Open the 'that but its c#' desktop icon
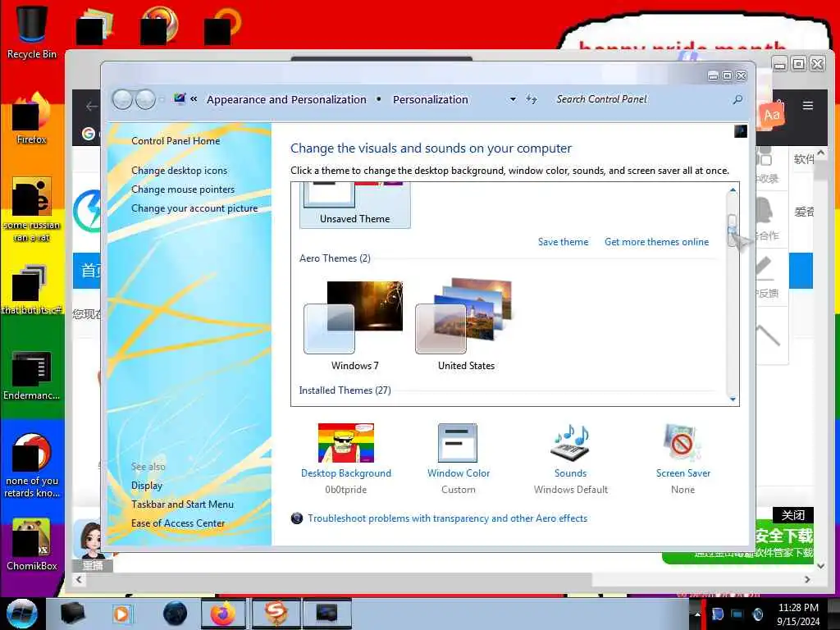The image size is (840, 630). click(31, 290)
